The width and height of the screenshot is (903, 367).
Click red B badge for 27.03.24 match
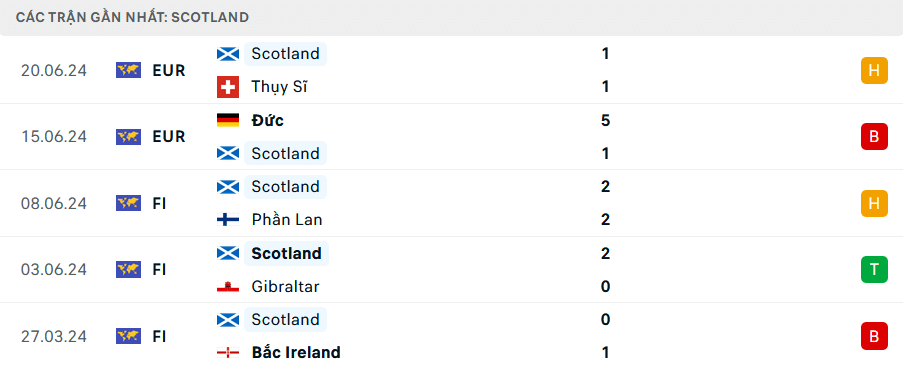[874, 336]
